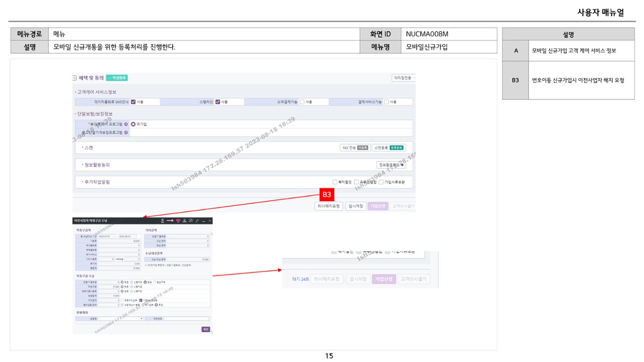Click 임시저장 button in the countdown snippet
The height and width of the screenshot is (362, 644).
click(357, 279)
